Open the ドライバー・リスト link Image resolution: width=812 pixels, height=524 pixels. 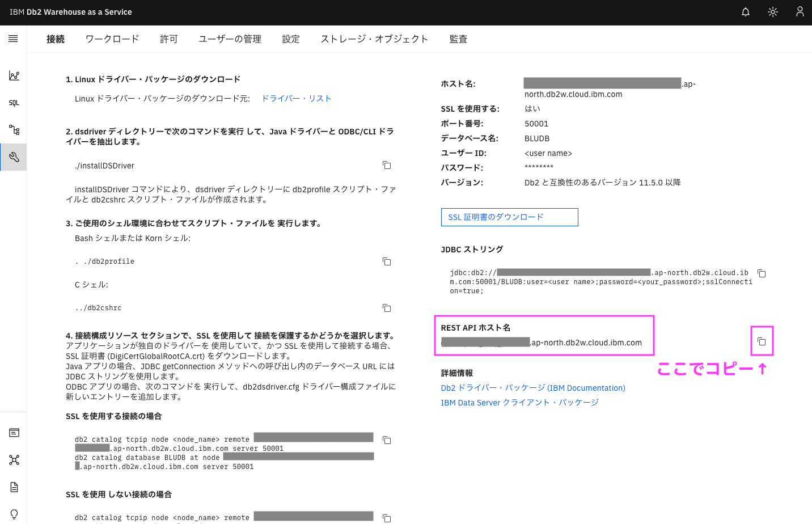[296, 98]
